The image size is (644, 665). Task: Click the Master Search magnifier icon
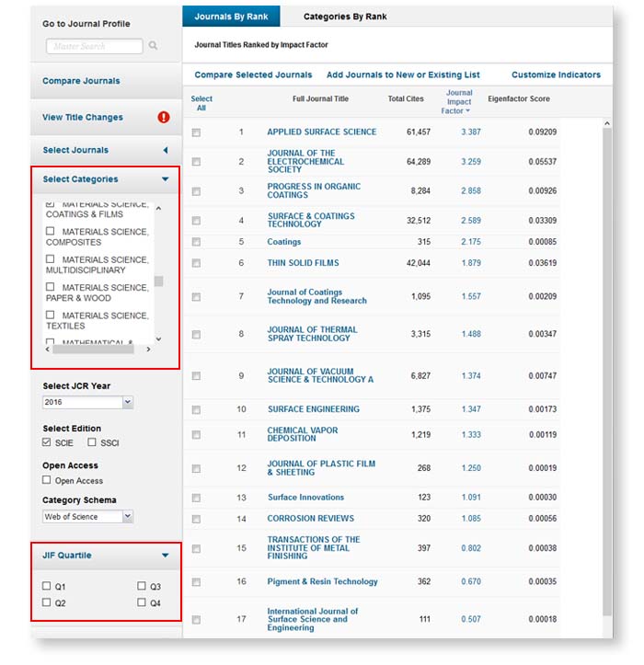pyautogui.click(x=153, y=45)
